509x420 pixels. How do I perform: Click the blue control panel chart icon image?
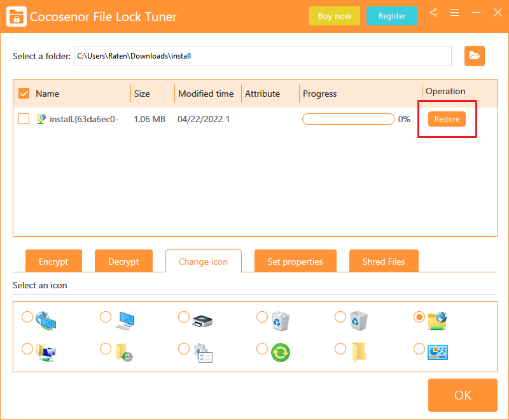click(x=438, y=353)
